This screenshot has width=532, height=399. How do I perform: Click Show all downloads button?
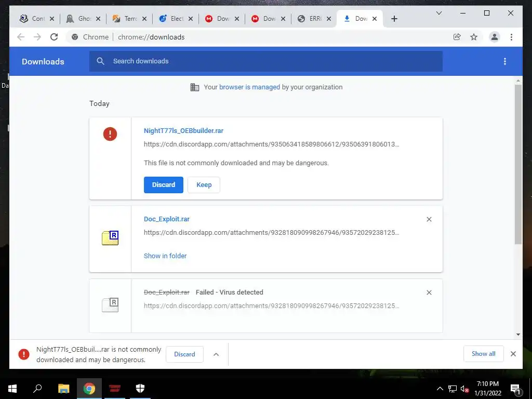coord(484,354)
